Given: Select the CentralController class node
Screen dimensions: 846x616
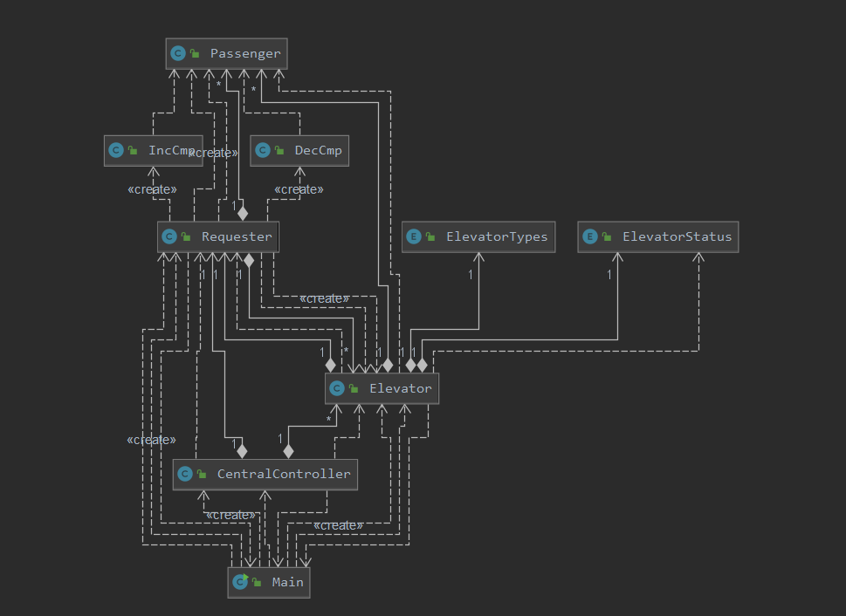Looking at the screenshot, I should point(265,475).
